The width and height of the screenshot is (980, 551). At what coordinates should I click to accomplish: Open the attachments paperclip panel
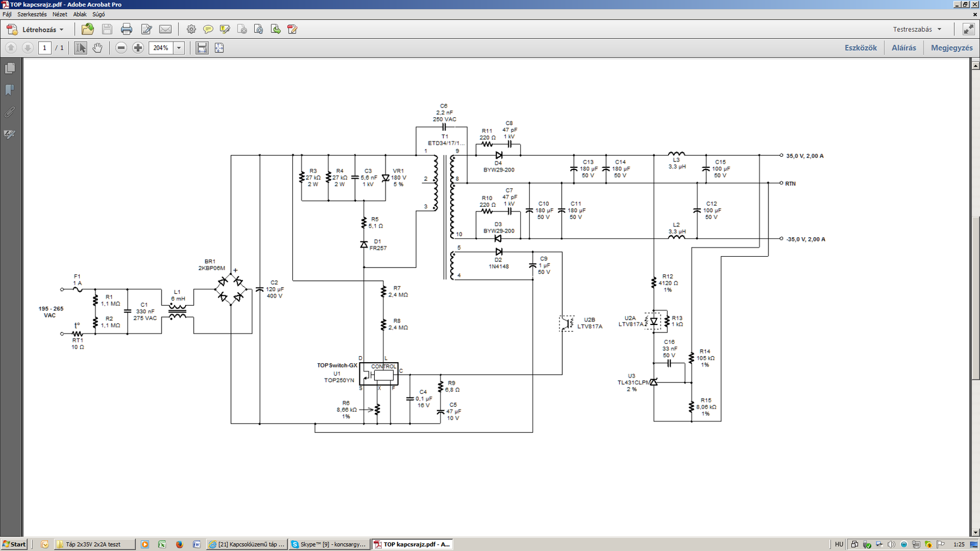click(10, 112)
